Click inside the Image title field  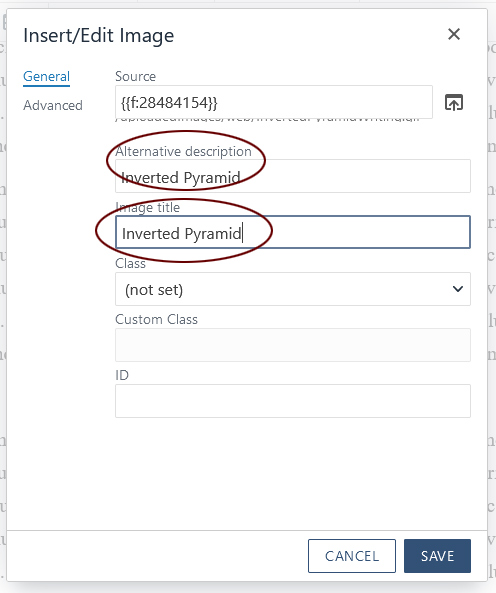293,232
